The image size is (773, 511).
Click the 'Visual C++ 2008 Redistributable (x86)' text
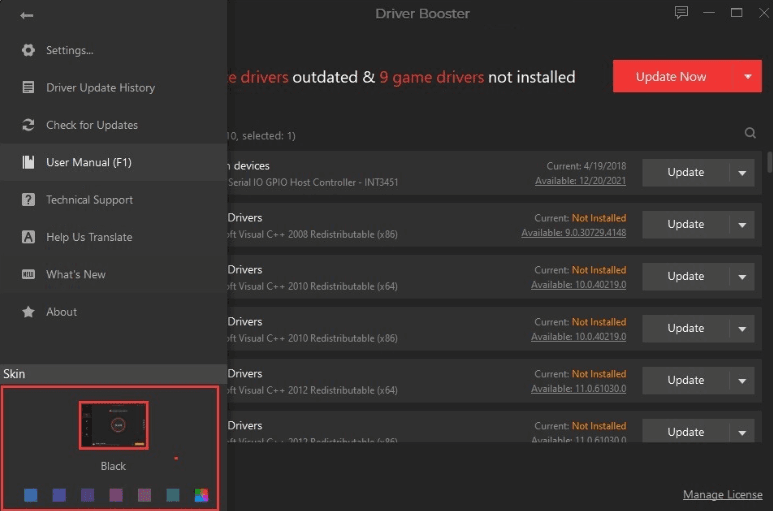[x=317, y=235]
